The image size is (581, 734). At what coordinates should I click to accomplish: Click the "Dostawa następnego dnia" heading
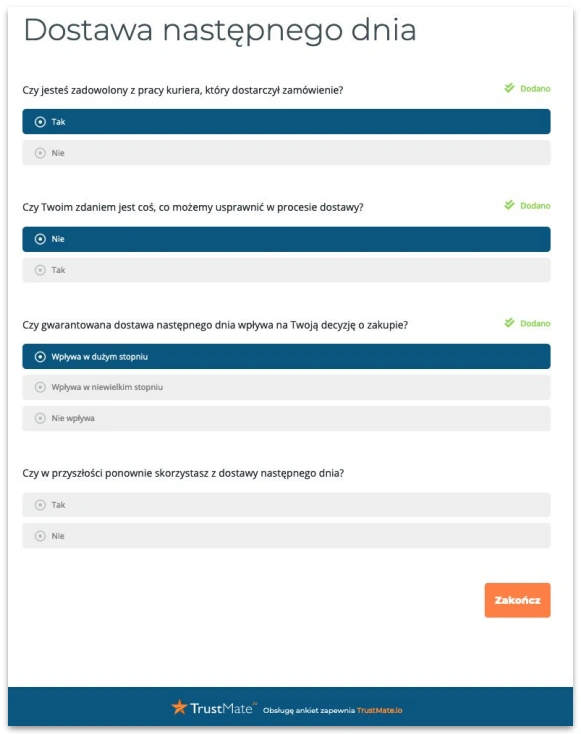click(x=220, y=31)
